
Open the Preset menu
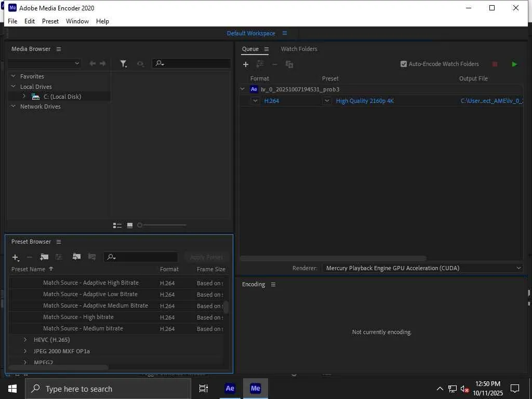coord(50,21)
